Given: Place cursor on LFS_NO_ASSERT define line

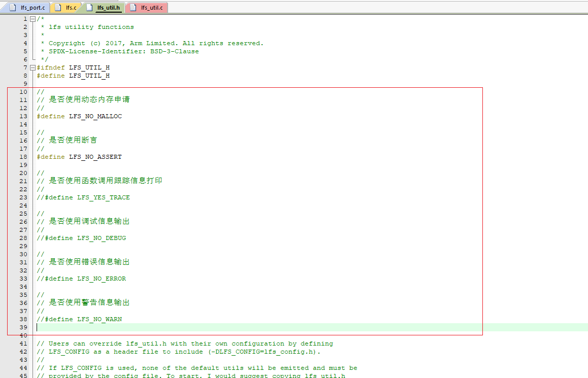Looking at the screenshot, I should [x=79, y=157].
